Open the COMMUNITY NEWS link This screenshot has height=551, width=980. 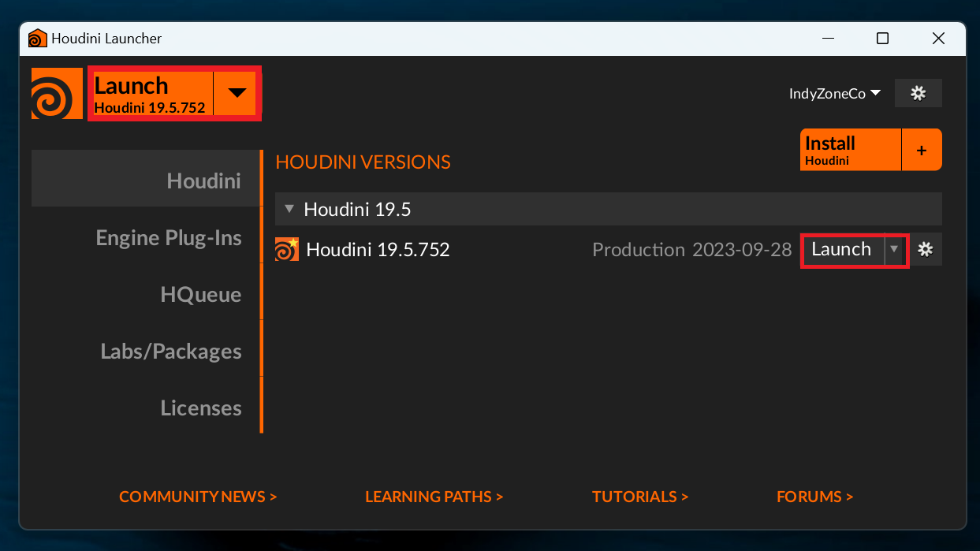point(198,497)
